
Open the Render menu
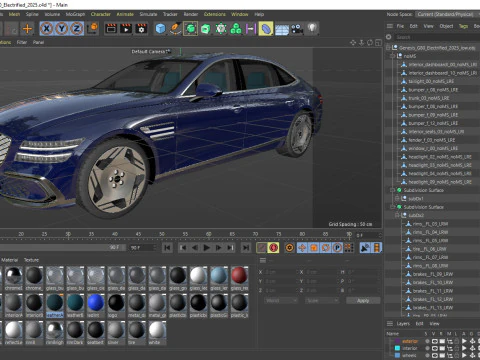coord(191,14)
